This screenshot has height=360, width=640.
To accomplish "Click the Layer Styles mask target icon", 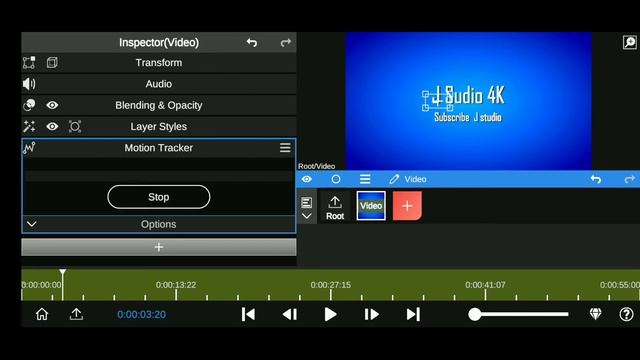I will [75, 127].
